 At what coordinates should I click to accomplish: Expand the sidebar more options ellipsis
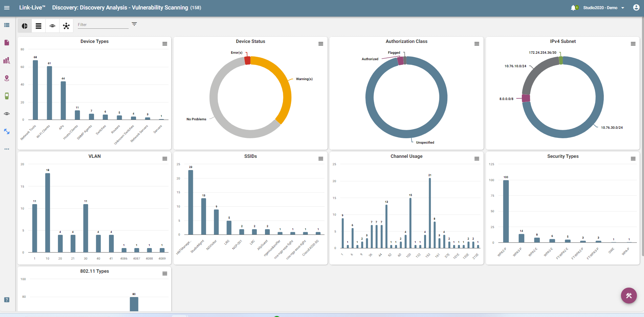7,149
